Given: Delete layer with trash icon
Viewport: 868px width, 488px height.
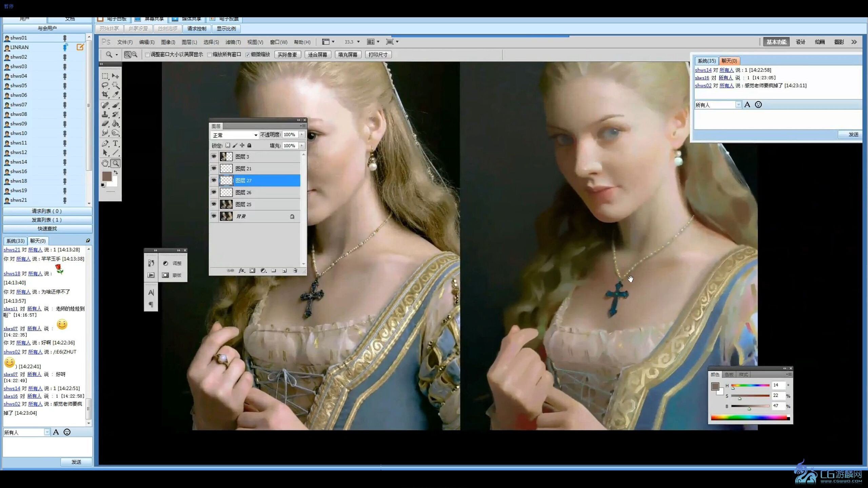Looking at the screenshot, I should click(295, 270).
